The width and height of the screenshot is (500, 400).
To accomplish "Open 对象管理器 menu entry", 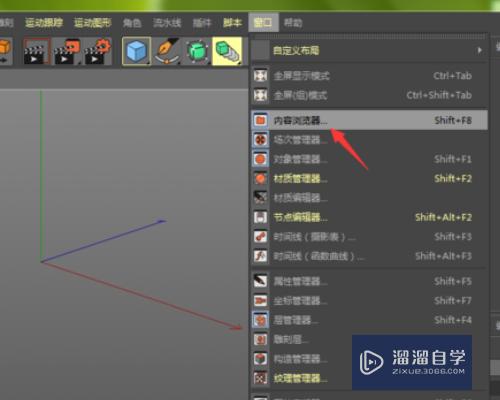I will 369,159.
